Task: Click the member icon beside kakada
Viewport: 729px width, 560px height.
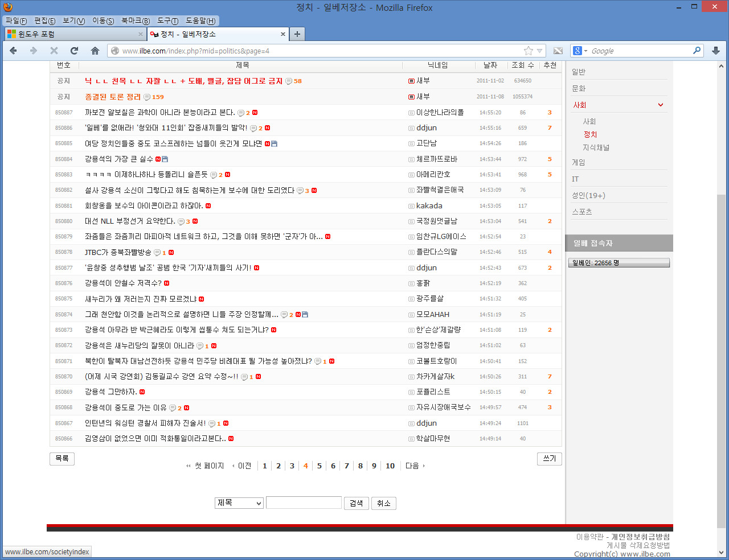Action: 411,206
